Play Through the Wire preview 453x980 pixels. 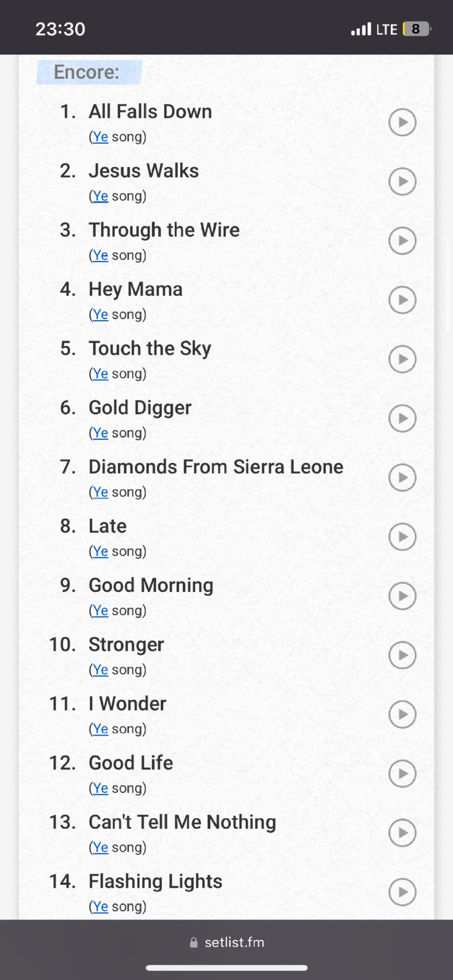click(x=402, y=240)
